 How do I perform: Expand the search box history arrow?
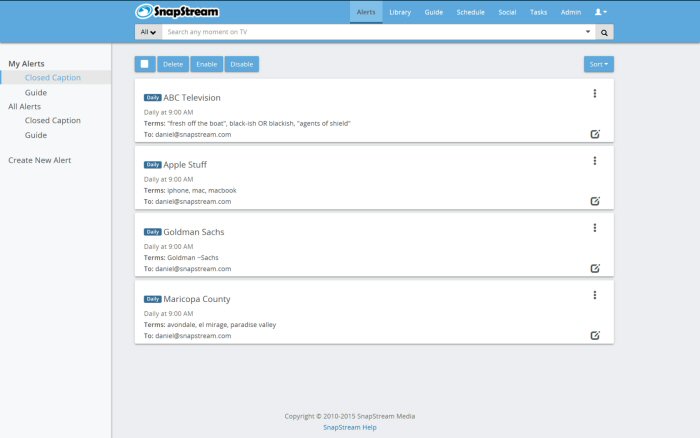[x=588, y=32]
